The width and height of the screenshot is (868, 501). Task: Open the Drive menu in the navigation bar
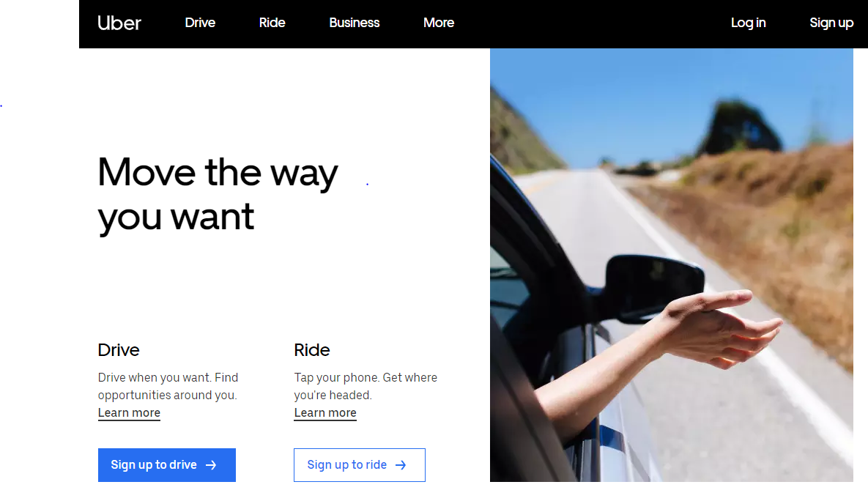click(x=200, y=23)
